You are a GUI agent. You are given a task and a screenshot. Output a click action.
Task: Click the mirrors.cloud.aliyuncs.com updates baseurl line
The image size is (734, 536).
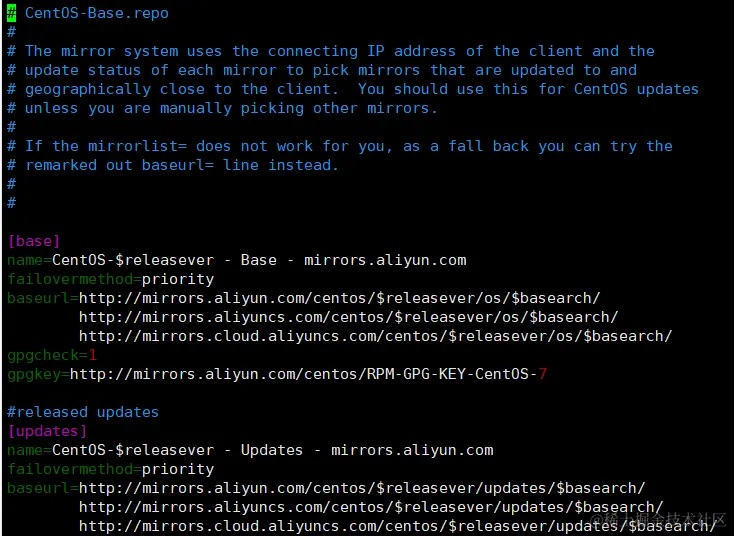click(397, 526)
